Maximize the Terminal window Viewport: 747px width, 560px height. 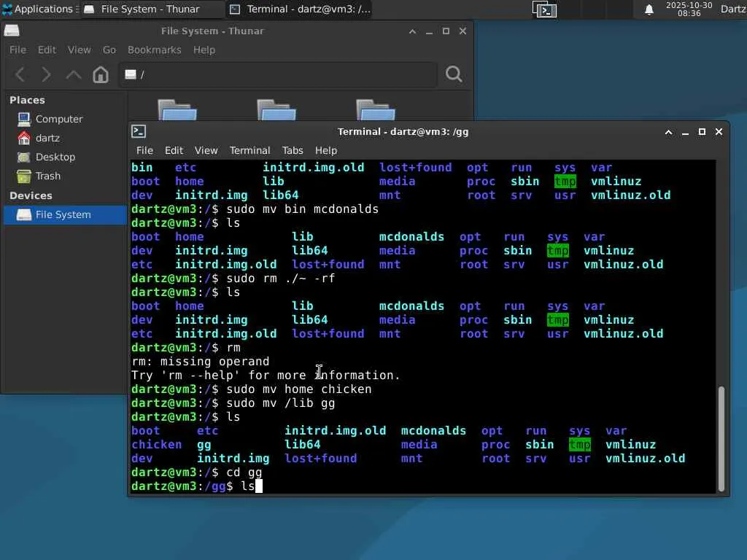pos(702,132)
